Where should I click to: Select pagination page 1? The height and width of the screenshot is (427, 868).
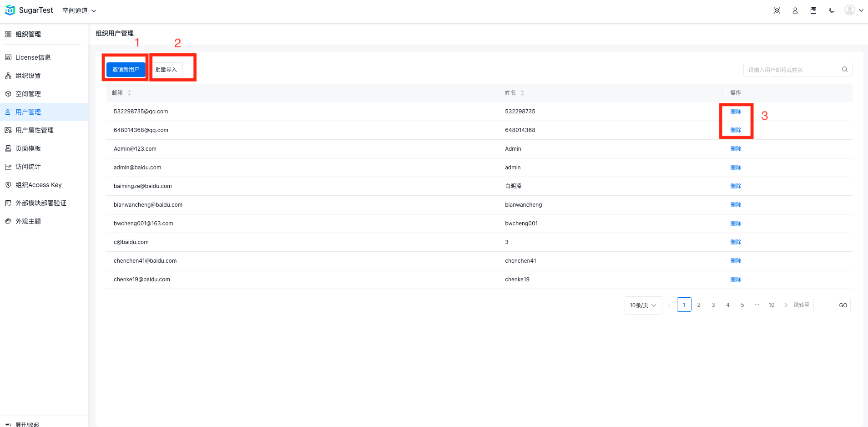pyautogui.click(x=684, y=305)
